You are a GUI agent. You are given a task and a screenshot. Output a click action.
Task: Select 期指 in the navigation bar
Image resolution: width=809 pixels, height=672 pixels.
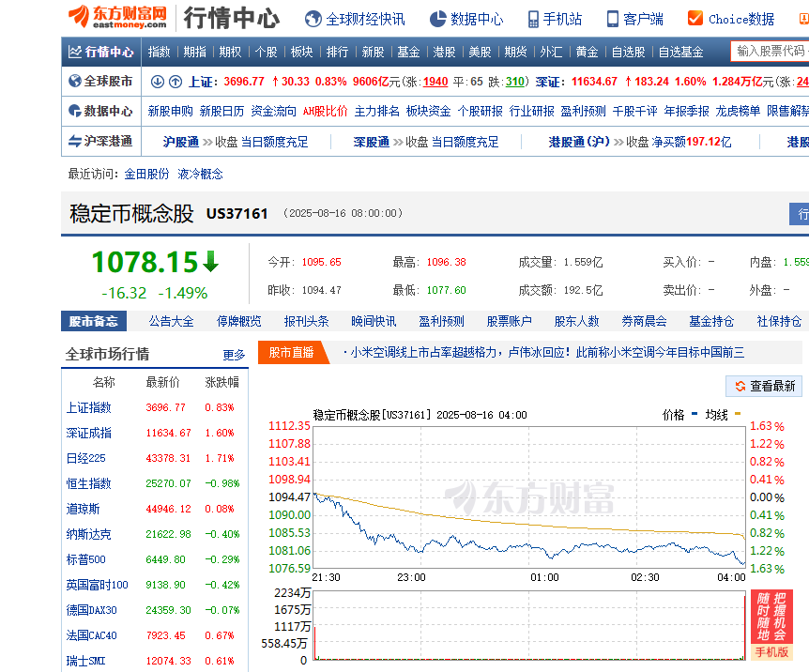(194, 53)
